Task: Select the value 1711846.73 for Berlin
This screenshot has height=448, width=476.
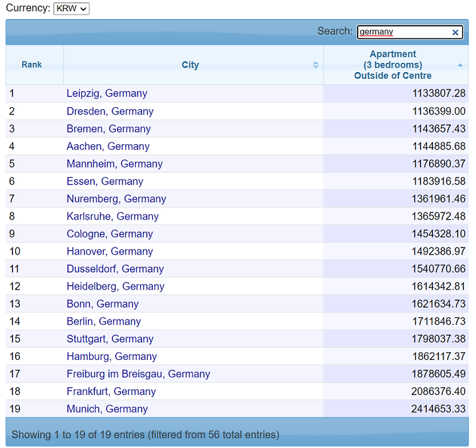Action: (x=439, y=322)
